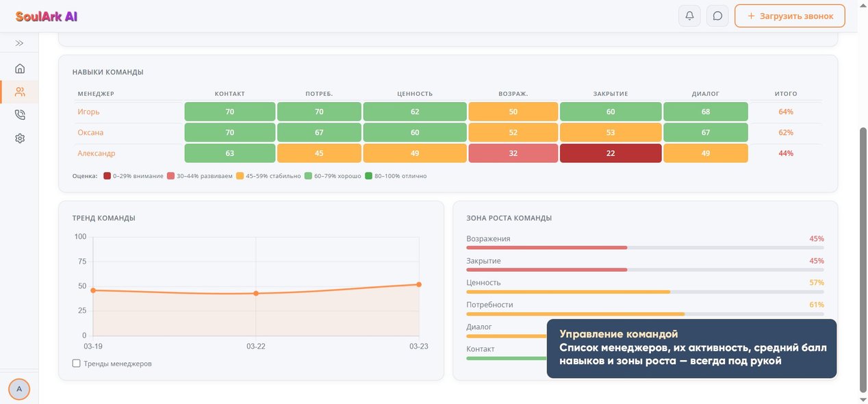Open manager Оксана's profile link
This screenshot has width=868, height=404.
click(x=90, y=132)
